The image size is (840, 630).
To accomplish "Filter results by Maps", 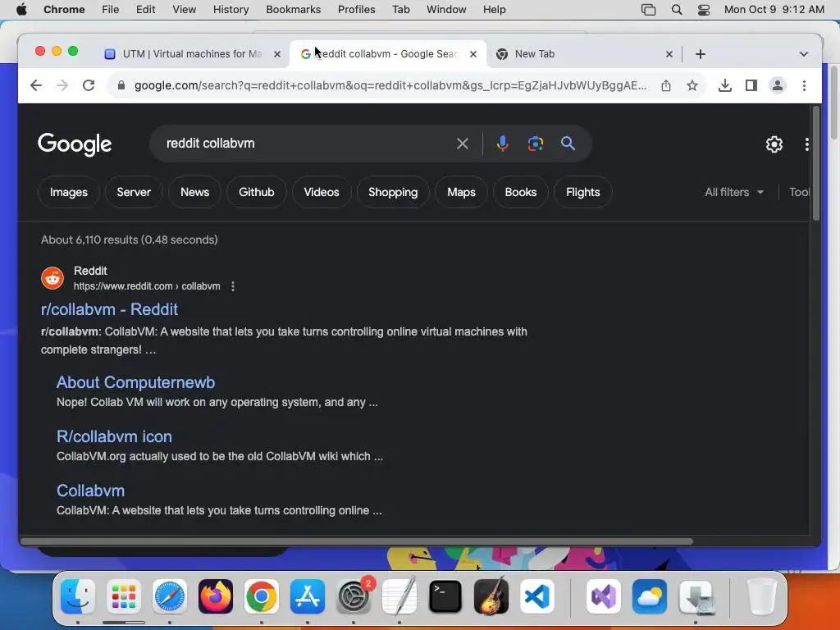I will pos(461,192).
